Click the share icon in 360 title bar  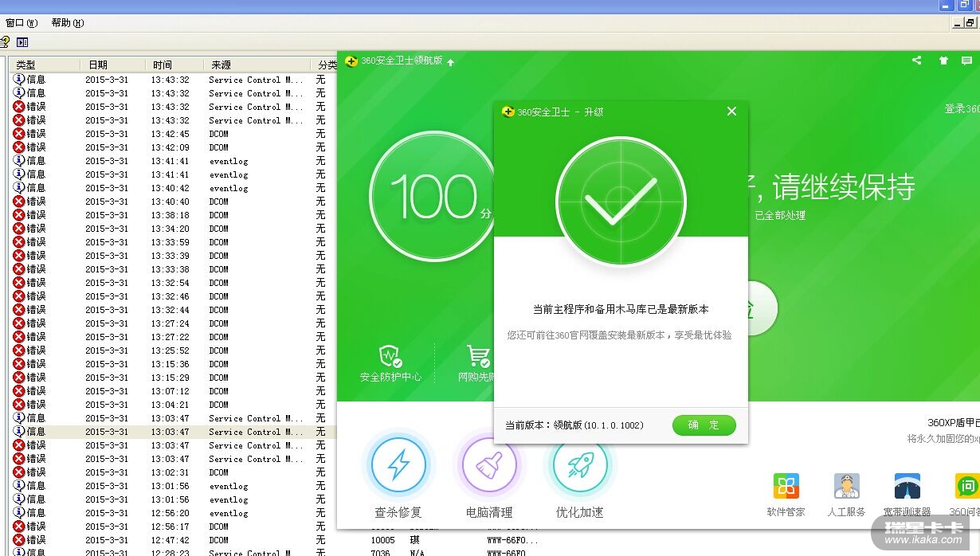916,61
